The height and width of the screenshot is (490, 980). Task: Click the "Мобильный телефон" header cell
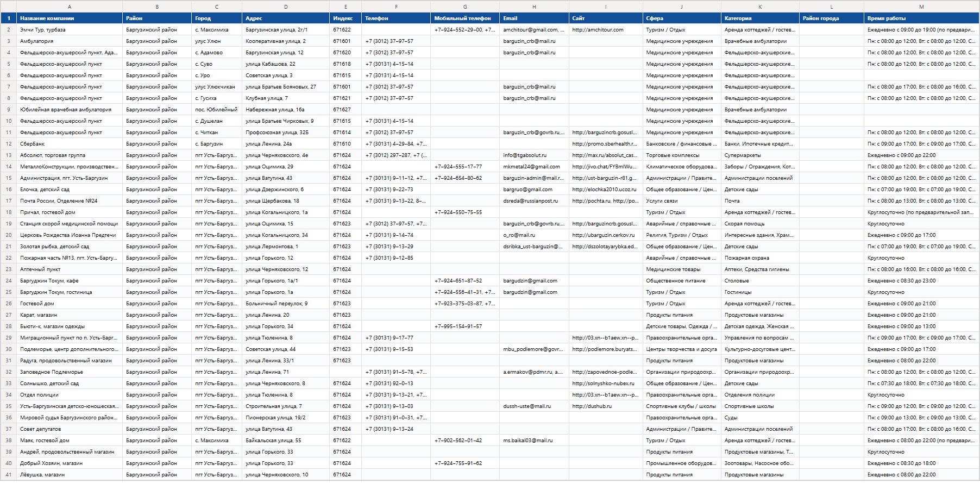[465, 18]
